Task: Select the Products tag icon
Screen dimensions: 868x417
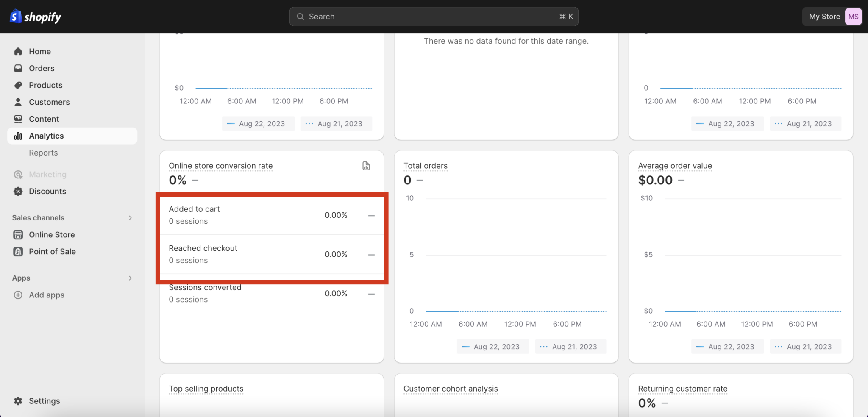Action: [18, 85]
